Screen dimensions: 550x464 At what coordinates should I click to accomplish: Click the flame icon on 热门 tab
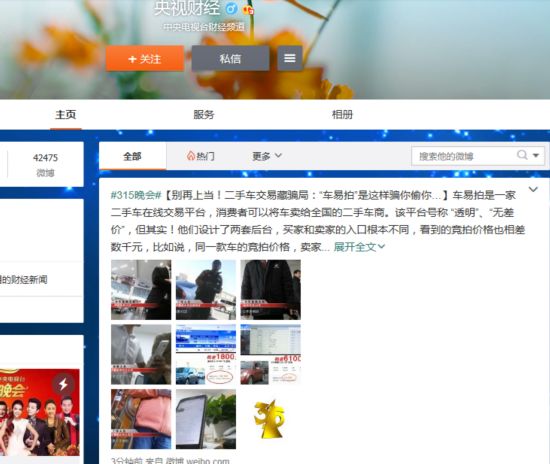point(190,156)
